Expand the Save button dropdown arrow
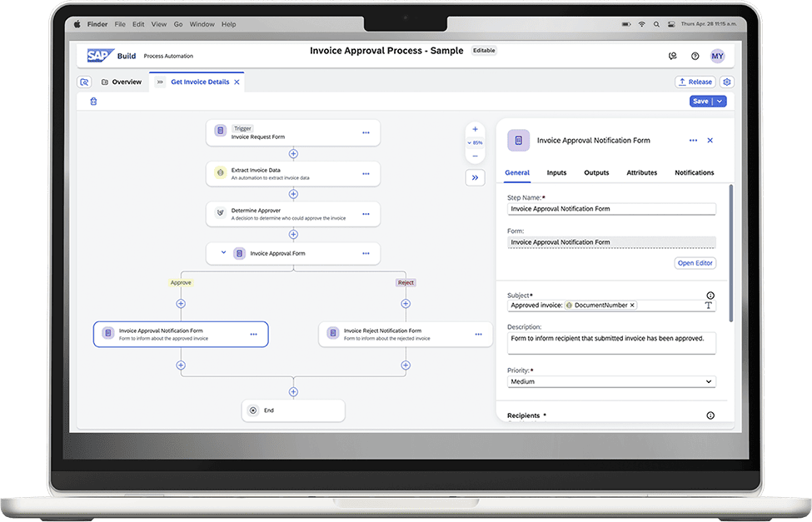 pyautogui.click(x=720, y=102)
